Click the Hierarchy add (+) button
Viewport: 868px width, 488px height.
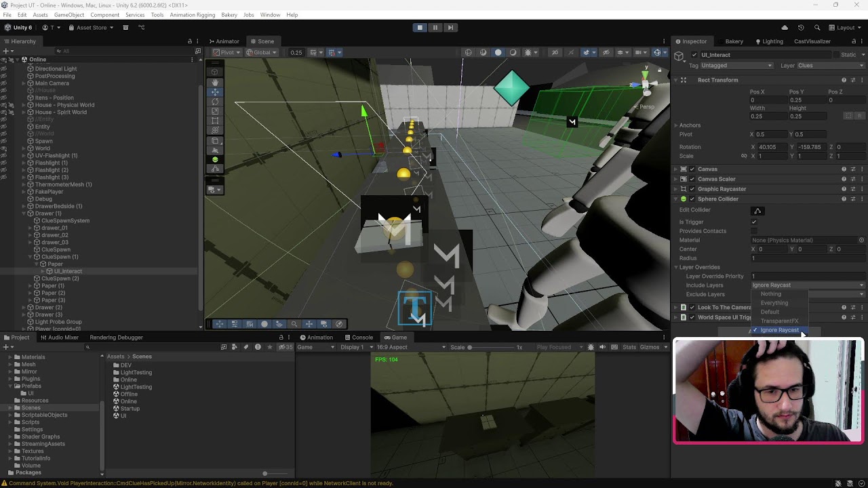click(5, 51)
